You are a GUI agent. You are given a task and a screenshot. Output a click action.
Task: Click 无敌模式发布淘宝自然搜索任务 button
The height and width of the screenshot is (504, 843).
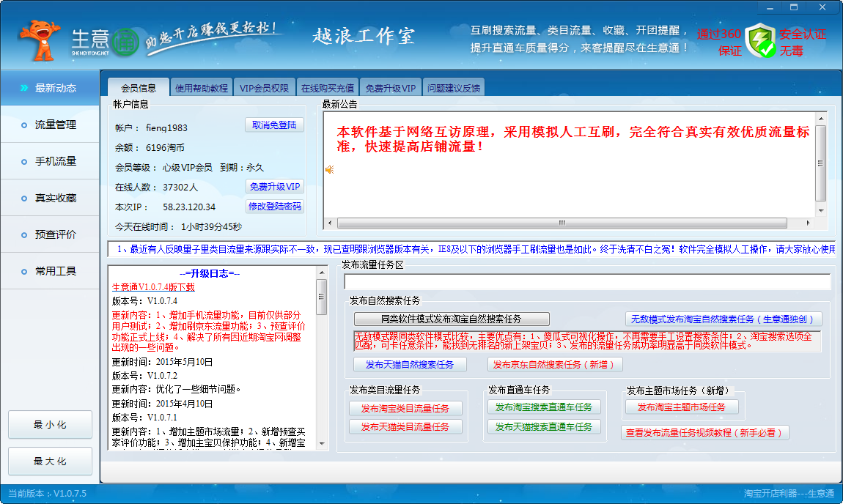coord(724,319)
